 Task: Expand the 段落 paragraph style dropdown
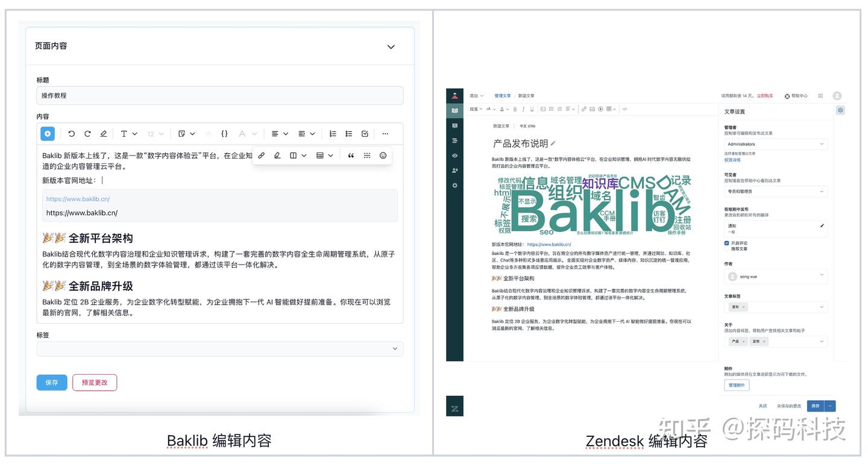[475, 108]
